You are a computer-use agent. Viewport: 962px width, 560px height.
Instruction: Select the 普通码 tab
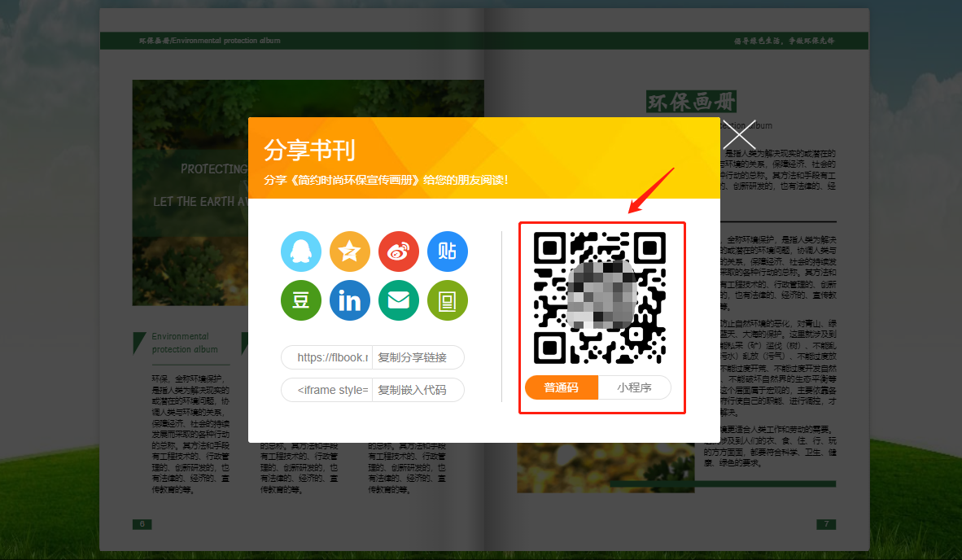tap(562, 387)
